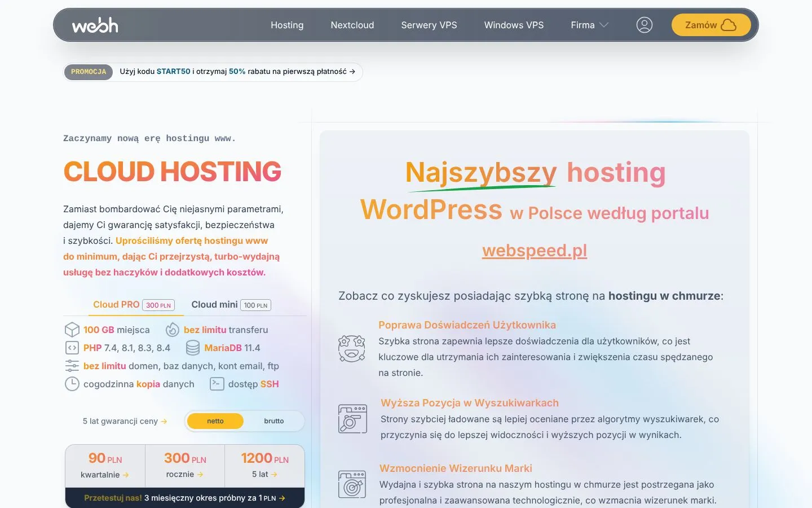This screenshot has width=812, height=508.
Task: Navigate to Windows VPS
Action: point(514,25)
